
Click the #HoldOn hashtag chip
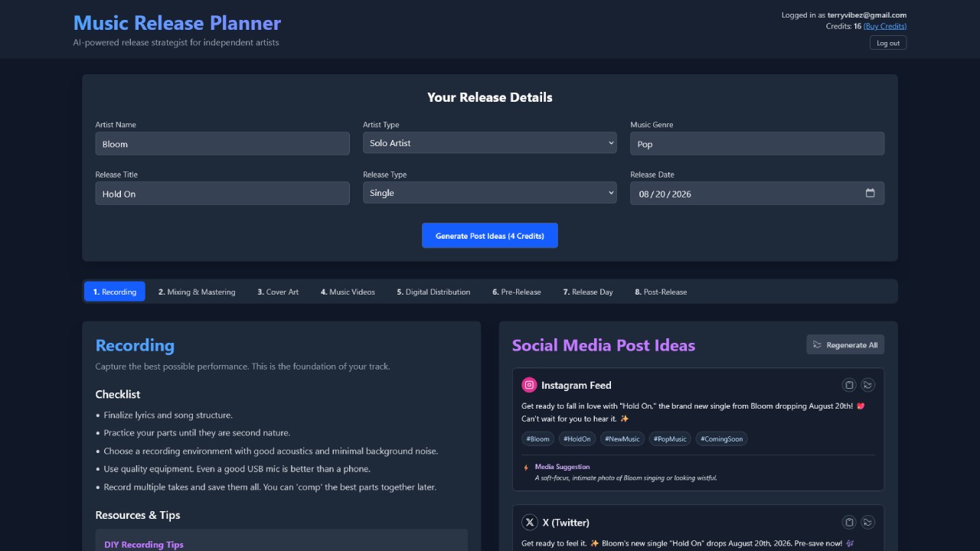(x=577, y=439)
